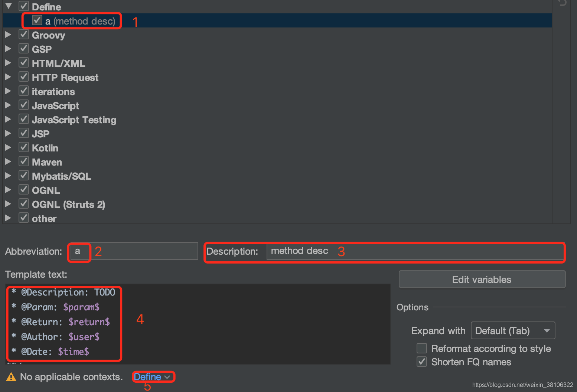Toggle the GSP checkbox
The height and width of the screenshot is (392, 577).
pyautogui.click(x=24, y=49)
